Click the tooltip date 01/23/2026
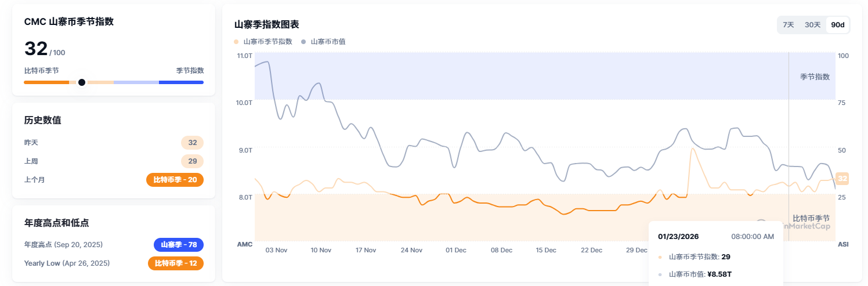 click(678, 237)
